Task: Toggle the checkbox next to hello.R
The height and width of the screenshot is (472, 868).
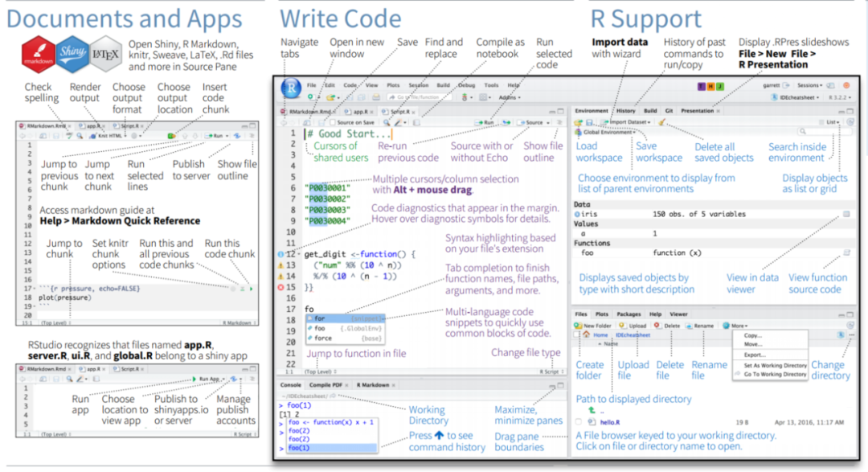Action: (579, 422)
